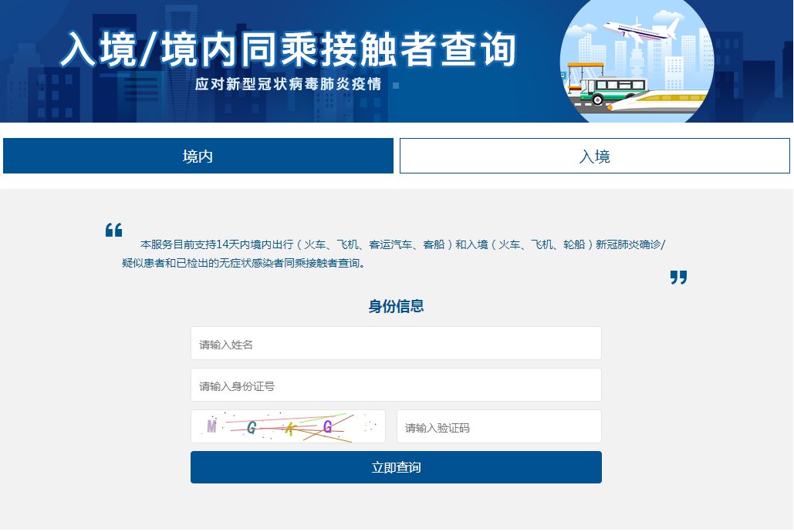Click the opening quotation mark icon
This screenshot has height=532, width=794.
113,230
